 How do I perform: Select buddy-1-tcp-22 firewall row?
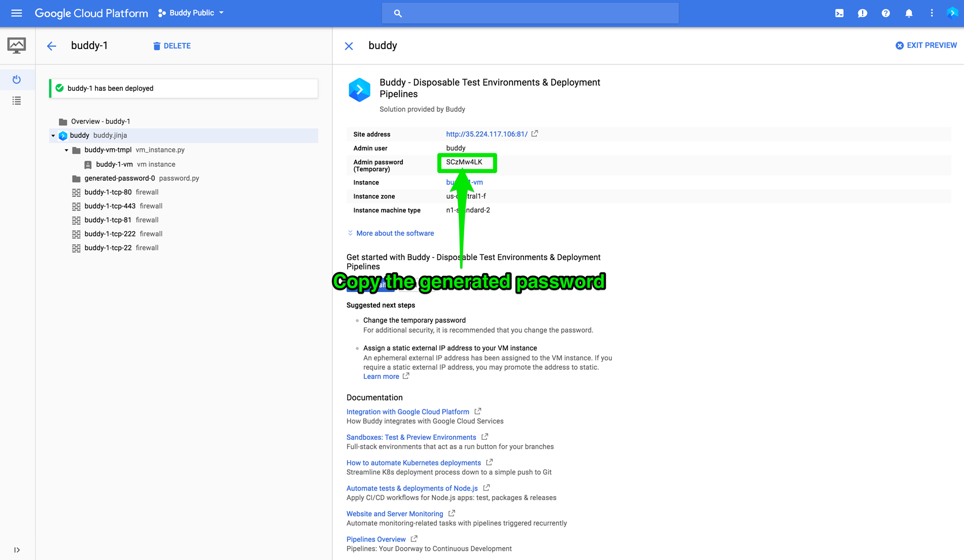pos(121,248)
